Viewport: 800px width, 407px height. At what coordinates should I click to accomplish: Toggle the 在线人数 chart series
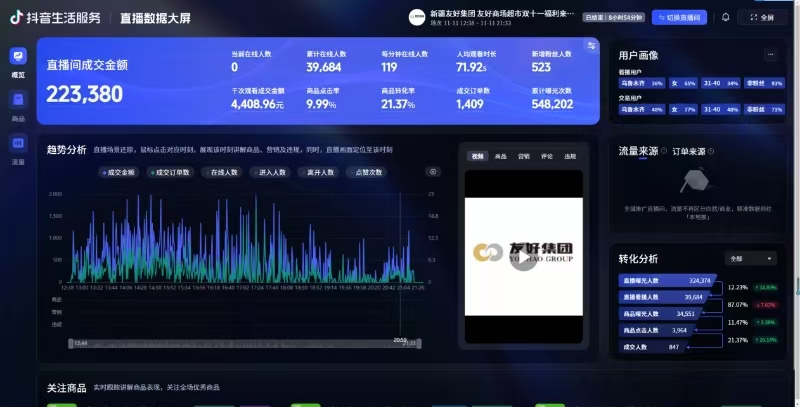click(223, 172)
